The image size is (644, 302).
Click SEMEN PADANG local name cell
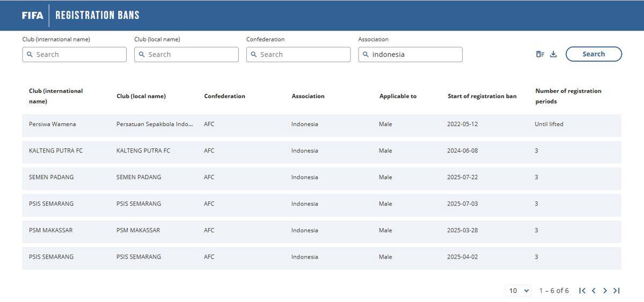point(139,177)
